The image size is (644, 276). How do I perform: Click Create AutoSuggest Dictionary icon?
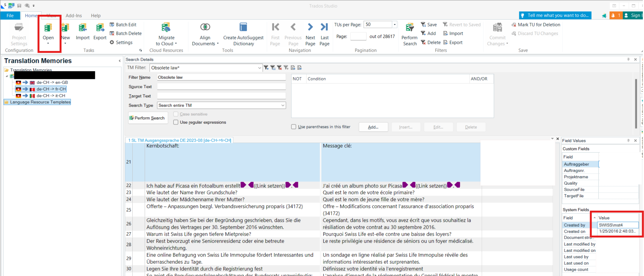pos(243,27)
